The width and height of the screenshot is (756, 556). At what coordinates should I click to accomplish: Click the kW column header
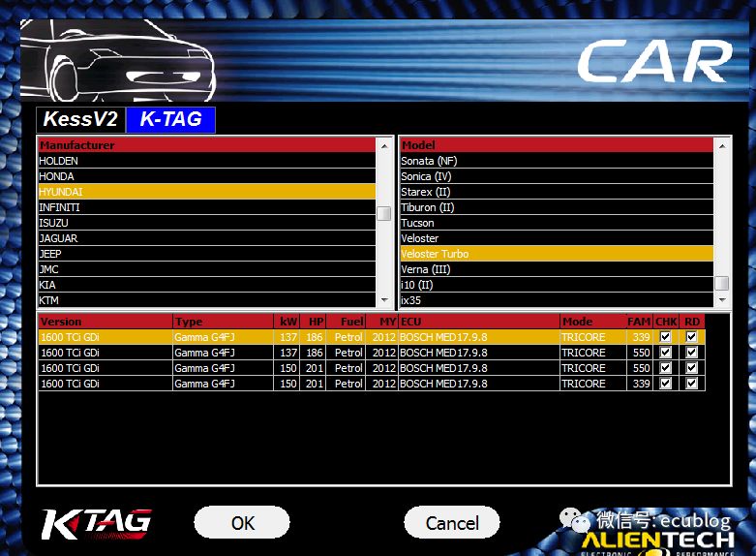[x=287, y=322]
